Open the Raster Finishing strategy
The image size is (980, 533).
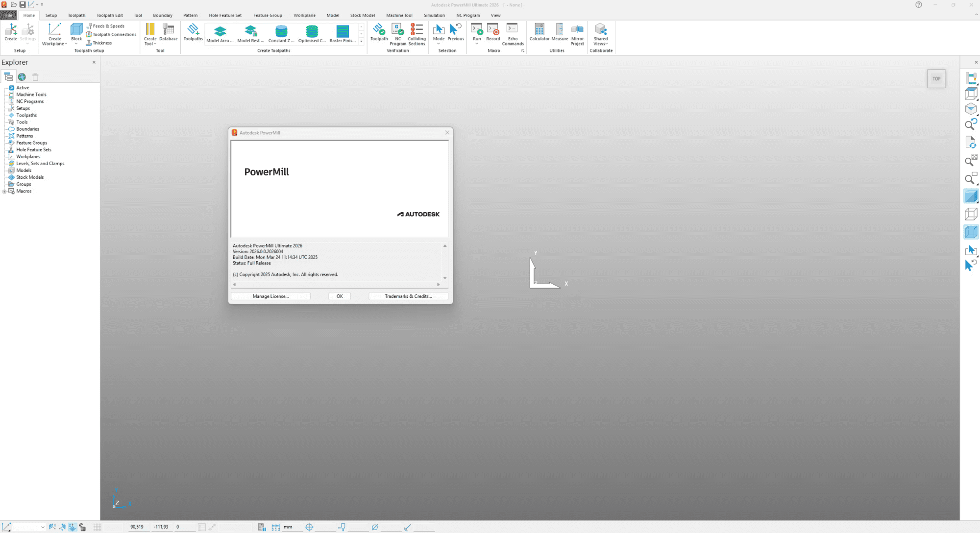coord(342,32)
